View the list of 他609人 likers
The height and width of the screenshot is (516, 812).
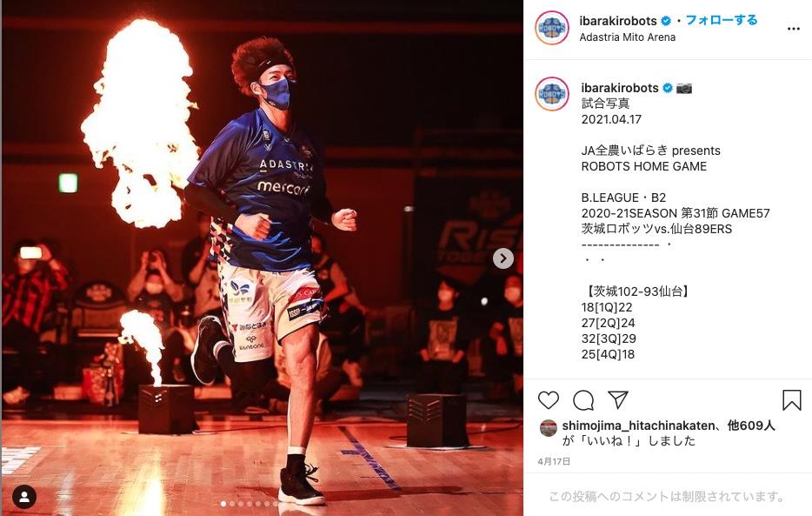(751, 426)
